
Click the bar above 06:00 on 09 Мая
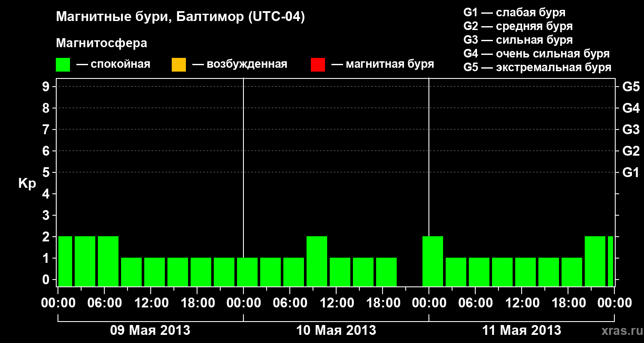coord(108,261)
